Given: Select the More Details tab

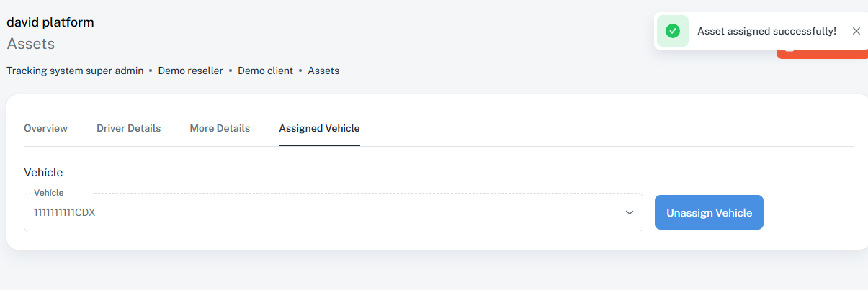Looking at the screenshot, I should 220,128.
